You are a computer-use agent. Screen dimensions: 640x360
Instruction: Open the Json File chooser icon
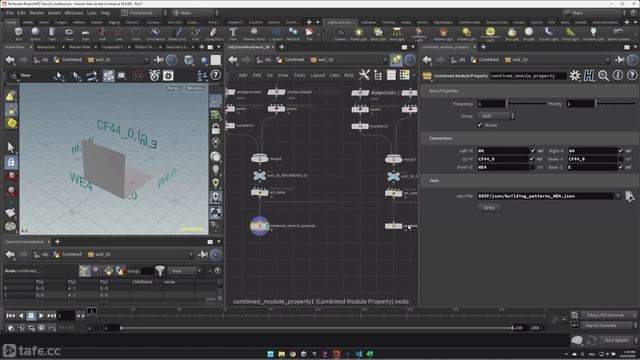[x=629, y=196]
